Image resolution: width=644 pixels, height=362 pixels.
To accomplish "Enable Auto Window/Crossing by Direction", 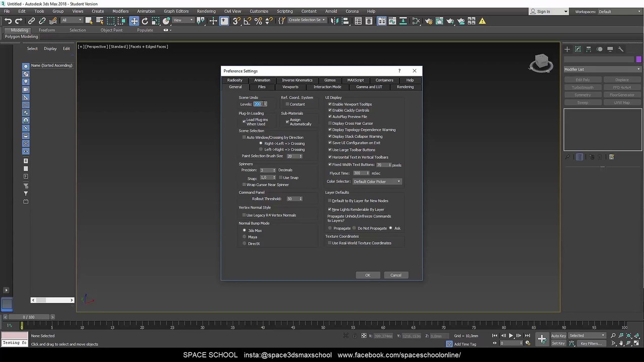I will (244, 137).
